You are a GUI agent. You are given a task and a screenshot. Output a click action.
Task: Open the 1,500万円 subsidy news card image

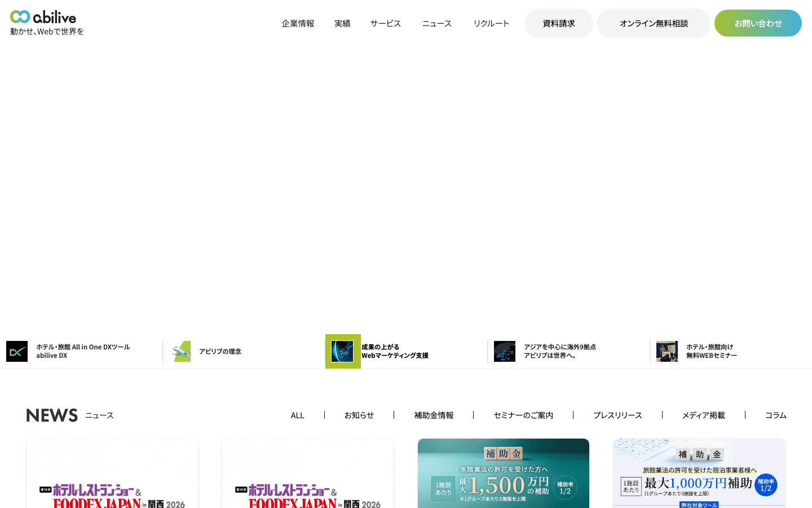(x=504, y=473)
